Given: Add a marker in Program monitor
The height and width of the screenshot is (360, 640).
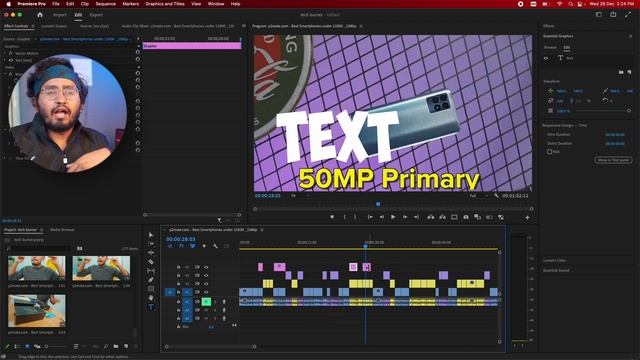Looking at the screenshot, I should coord(332,217).
